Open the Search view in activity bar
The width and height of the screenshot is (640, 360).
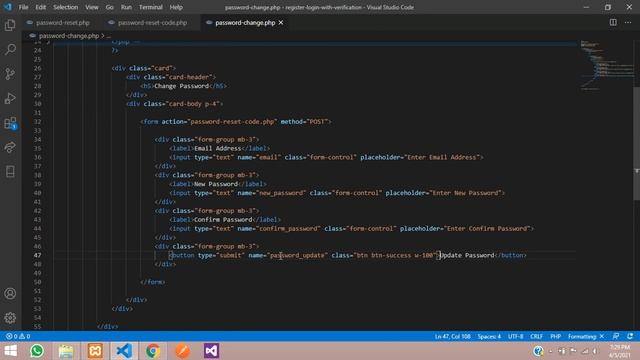[10, 49]
